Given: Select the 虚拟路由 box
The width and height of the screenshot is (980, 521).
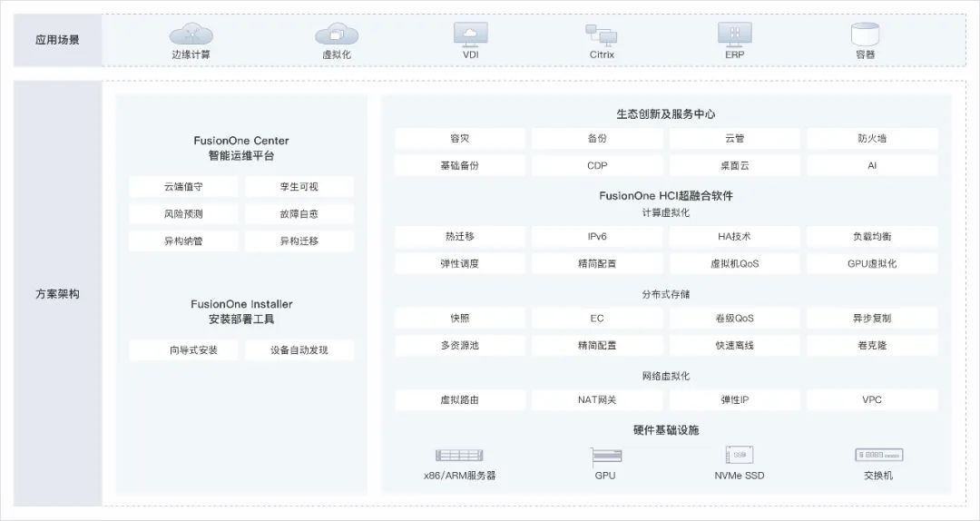Looking at the screenshot, I should point(459,399).
